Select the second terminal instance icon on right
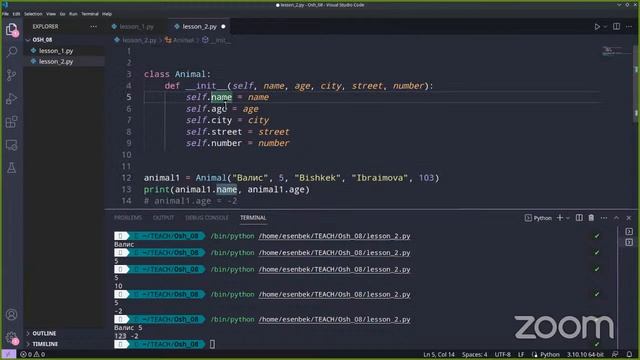640x360 pixels. [x=629, y=242]
